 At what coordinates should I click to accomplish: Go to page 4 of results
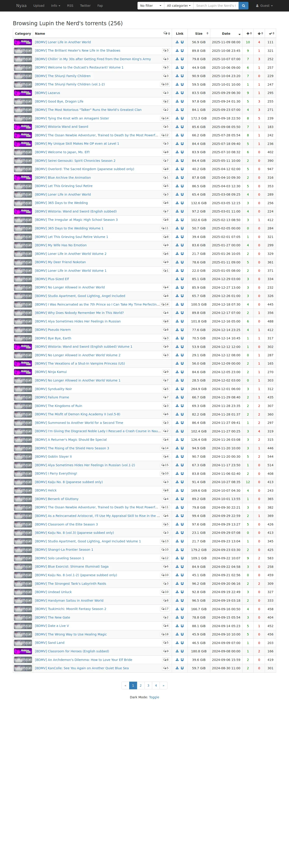[156, 685]
